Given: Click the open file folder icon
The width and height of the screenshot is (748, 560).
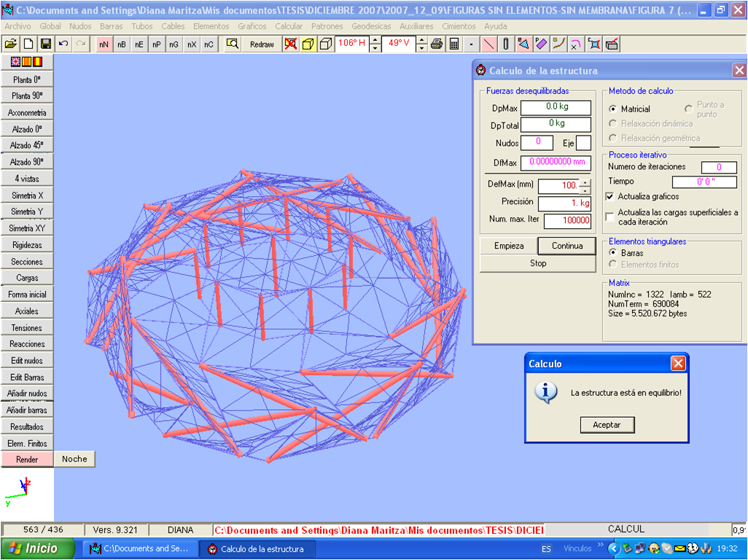Looking at the screenshot, I should [x=11, y=44].
